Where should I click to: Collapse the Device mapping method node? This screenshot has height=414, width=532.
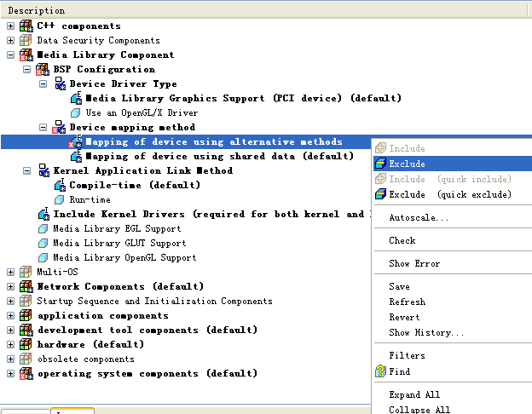[43, 128]
